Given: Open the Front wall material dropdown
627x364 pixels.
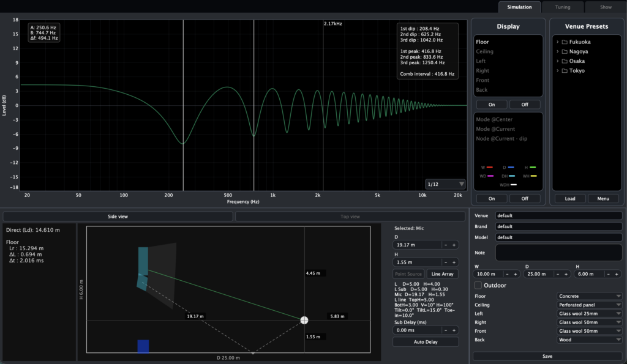Looking at the screenshot, I should click(x=590, y=331).
